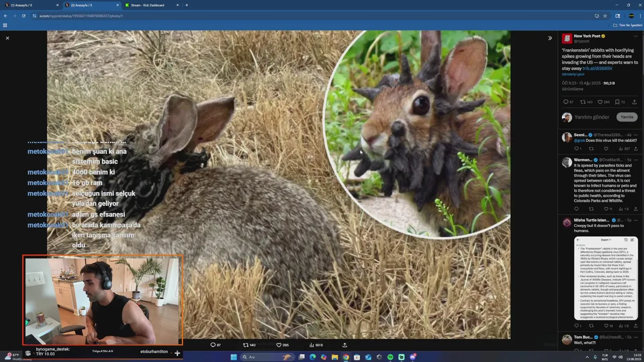
Task: Click the address bar URL
Action: click(81, 16)
